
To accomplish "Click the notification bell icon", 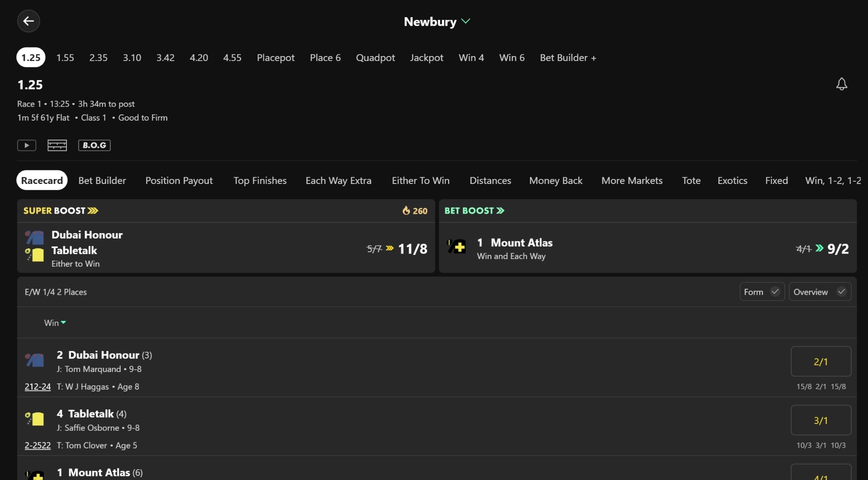I will 841,84.
